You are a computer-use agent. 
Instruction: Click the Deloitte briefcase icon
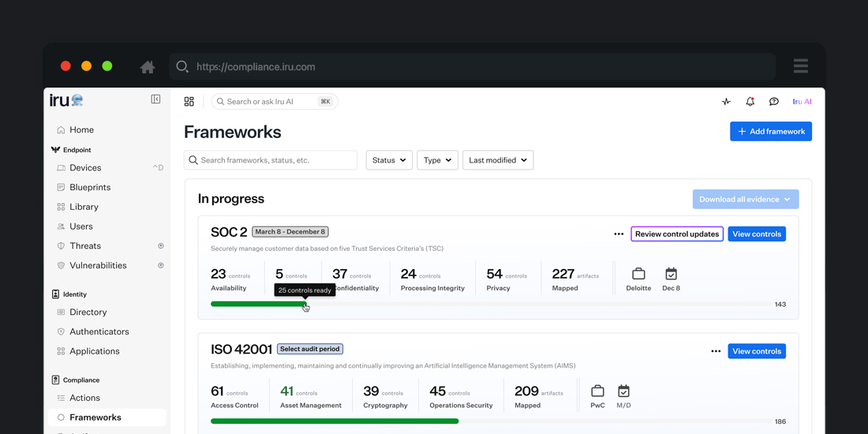(638, 274)
